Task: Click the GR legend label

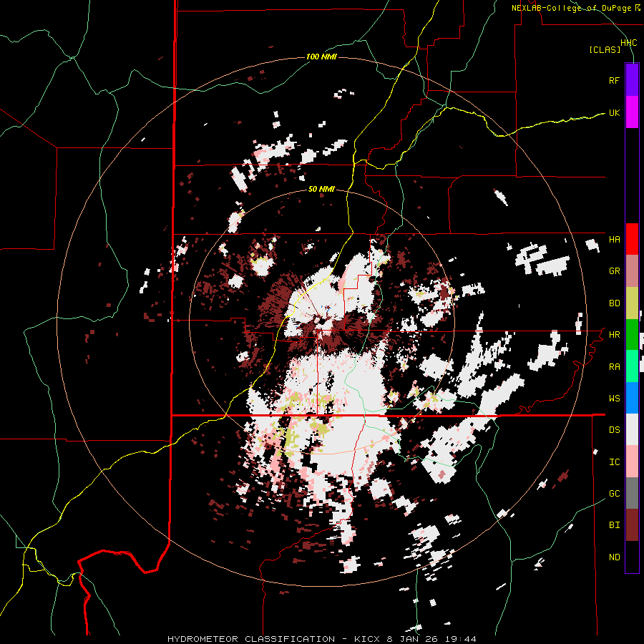Action: click(614, 271)
